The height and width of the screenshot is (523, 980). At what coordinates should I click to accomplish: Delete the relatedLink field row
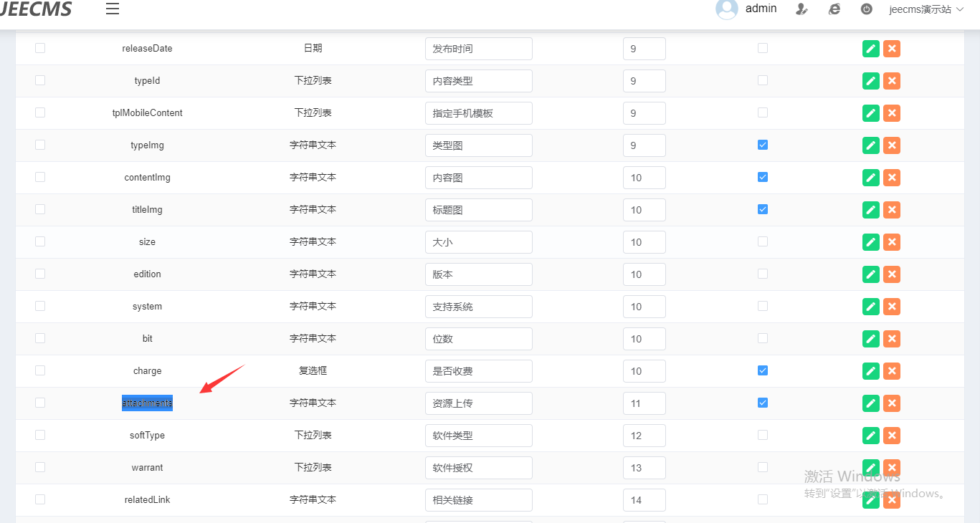[x=892, y=500]
